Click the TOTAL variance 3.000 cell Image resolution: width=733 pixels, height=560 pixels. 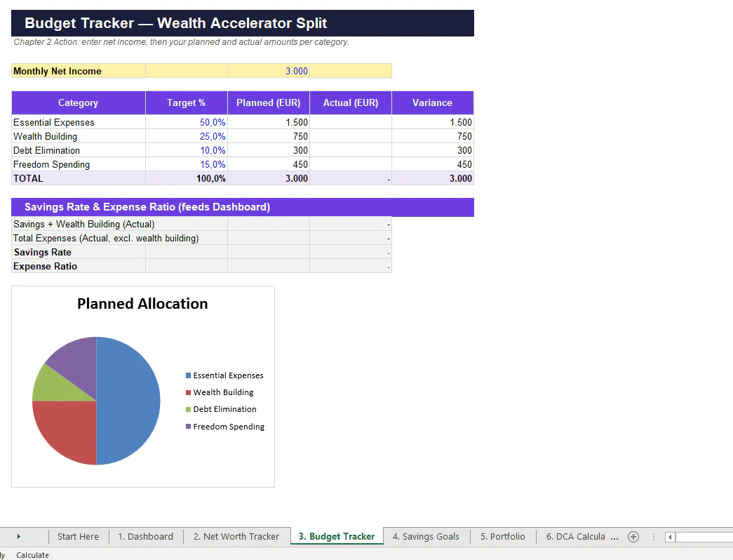coord(432,178)
